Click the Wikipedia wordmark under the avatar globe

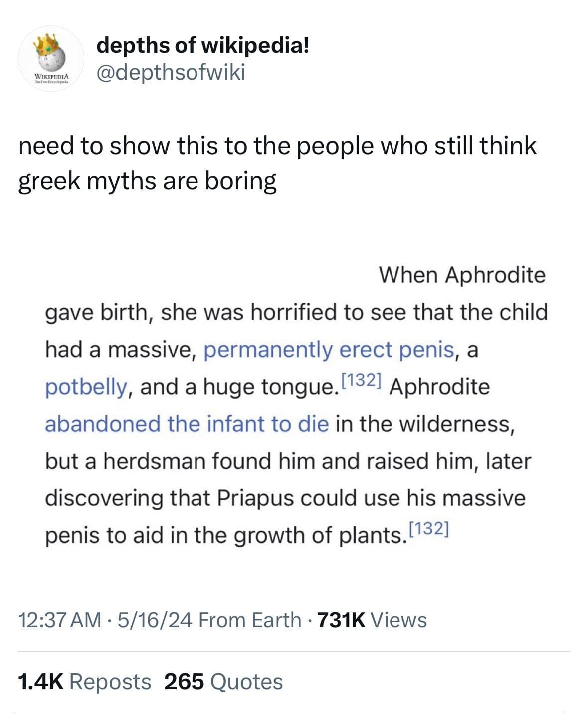click(51, 76)
